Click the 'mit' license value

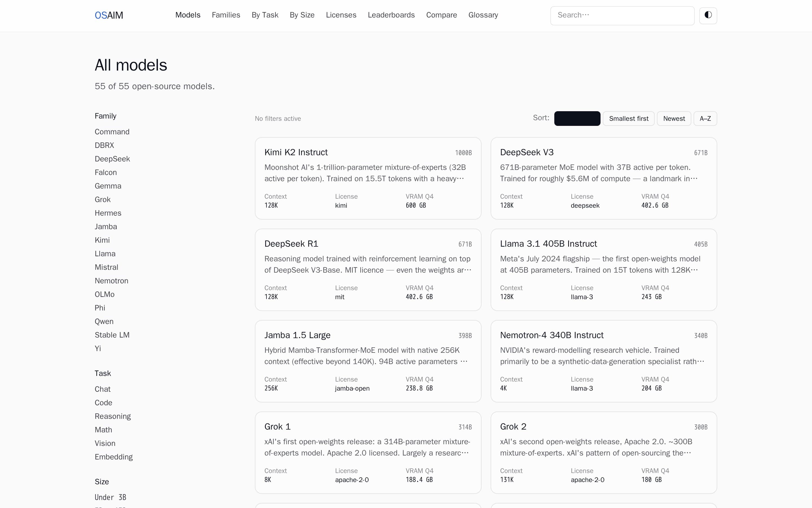tap(340, 297)
